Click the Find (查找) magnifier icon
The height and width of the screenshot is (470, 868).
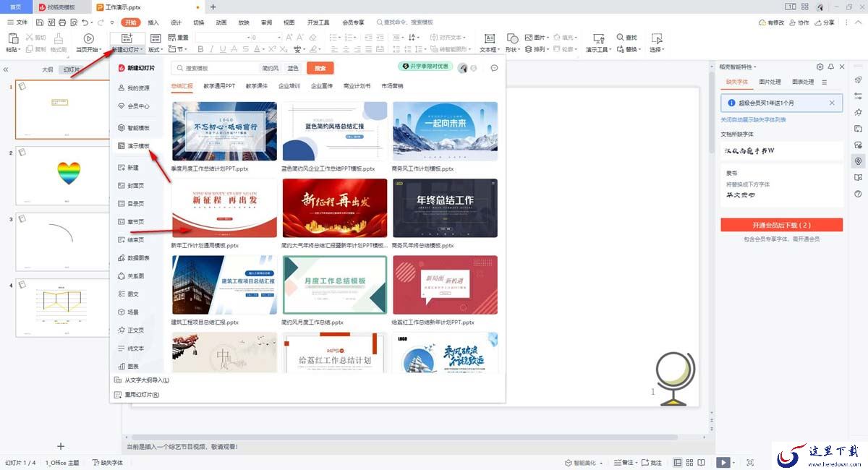620,38
